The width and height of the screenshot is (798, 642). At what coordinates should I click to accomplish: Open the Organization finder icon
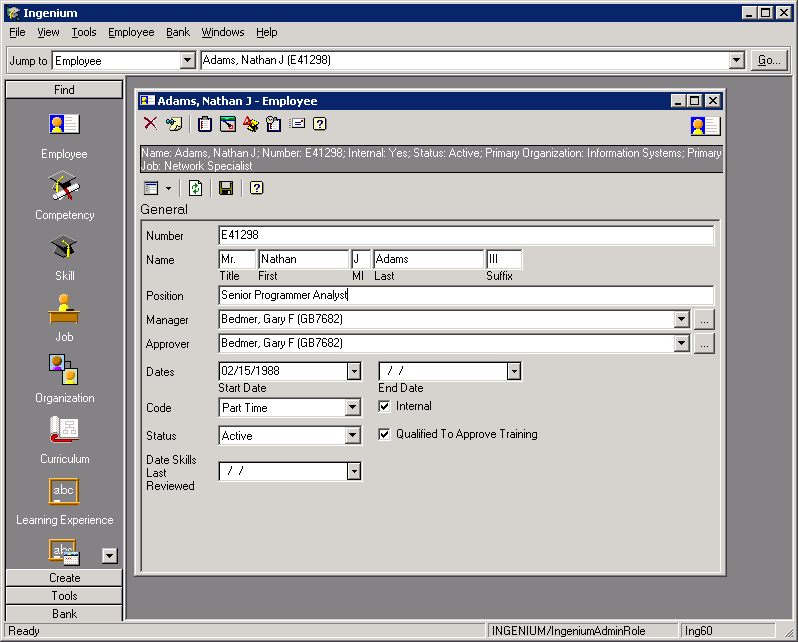point(64,370)
